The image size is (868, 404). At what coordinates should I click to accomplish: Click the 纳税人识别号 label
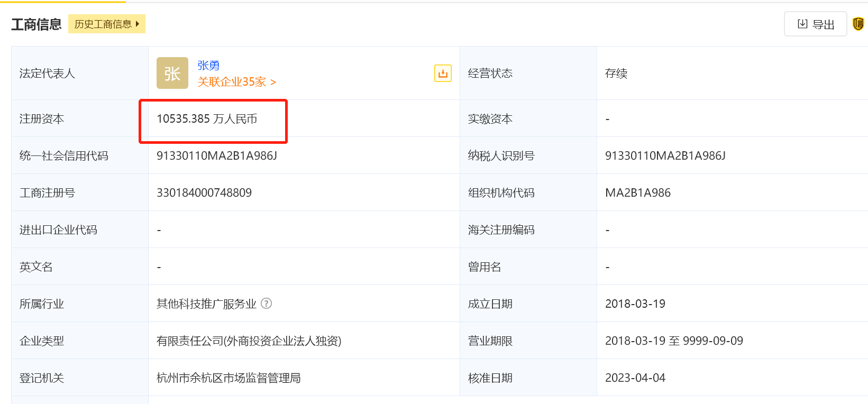pos(501,156)
